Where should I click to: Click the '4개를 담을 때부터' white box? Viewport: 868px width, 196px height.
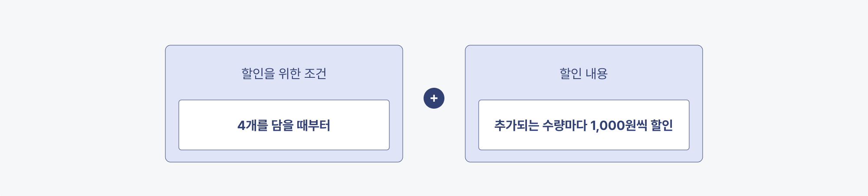(x=284, y=125)
